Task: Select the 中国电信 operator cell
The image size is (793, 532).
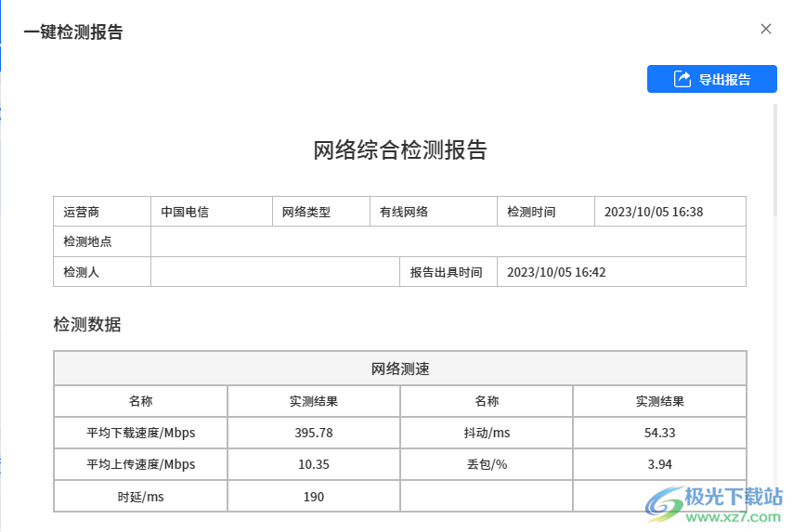Action: pos(212,212)
